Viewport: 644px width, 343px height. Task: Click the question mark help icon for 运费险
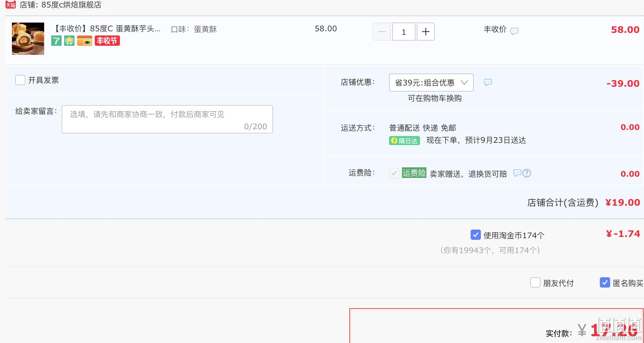(527, 173)
